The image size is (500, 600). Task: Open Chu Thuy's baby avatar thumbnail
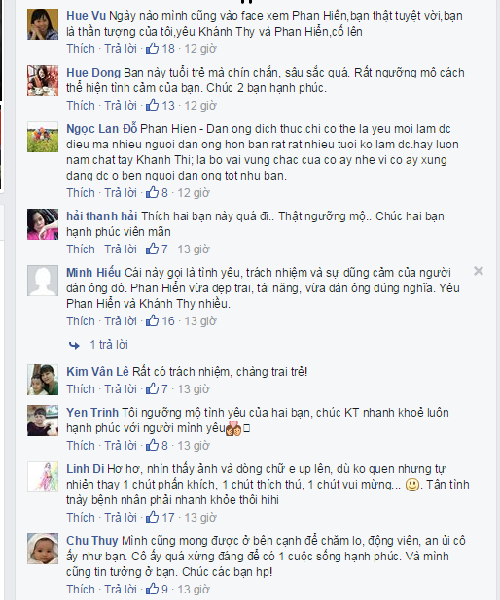coord(42,548)
